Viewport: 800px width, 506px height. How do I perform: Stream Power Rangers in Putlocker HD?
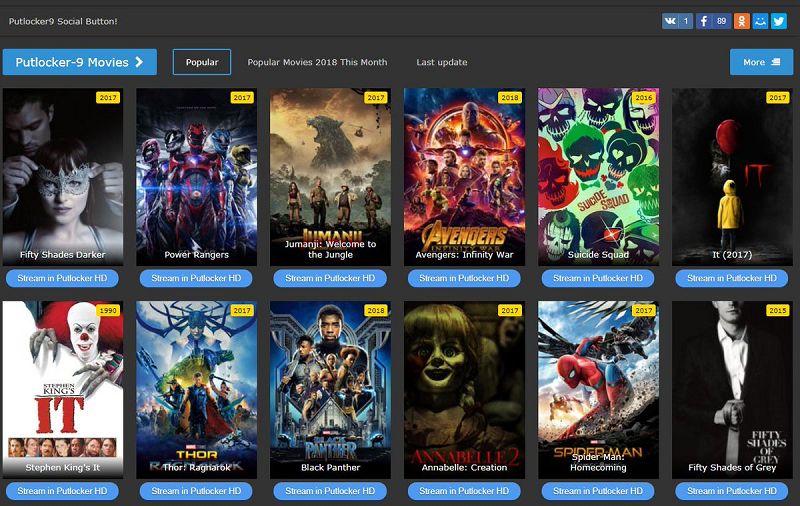(x=196, y=278)
